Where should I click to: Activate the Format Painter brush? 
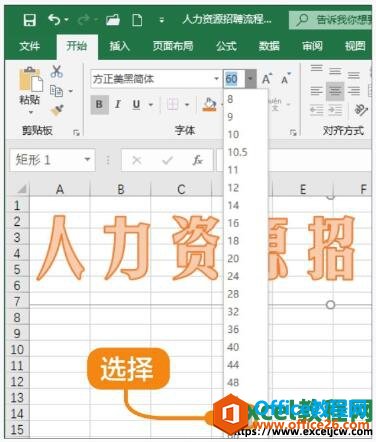[57, 110]
